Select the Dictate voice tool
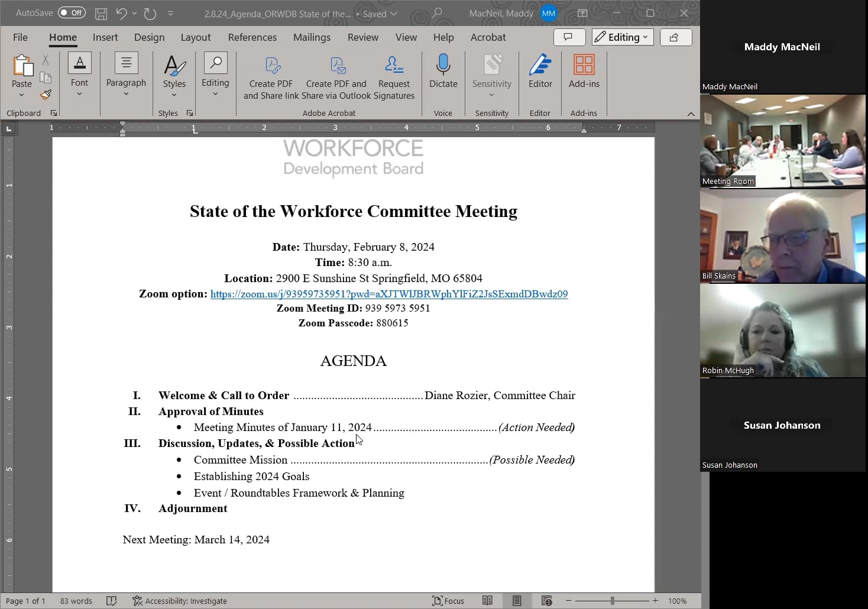This screenshot has width=868, height=609. (x=443, y=74)
